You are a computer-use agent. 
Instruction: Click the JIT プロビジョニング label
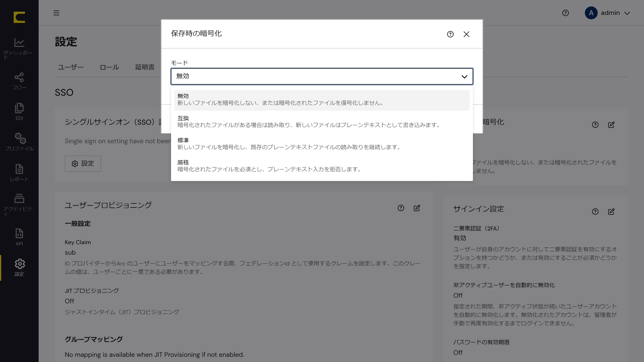pyautogui.click(x=92, y=291)
